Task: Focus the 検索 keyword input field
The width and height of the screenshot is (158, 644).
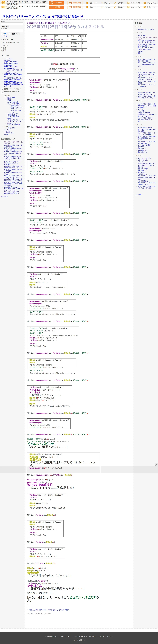Action: pyautogui.click(x=12, y=24)
